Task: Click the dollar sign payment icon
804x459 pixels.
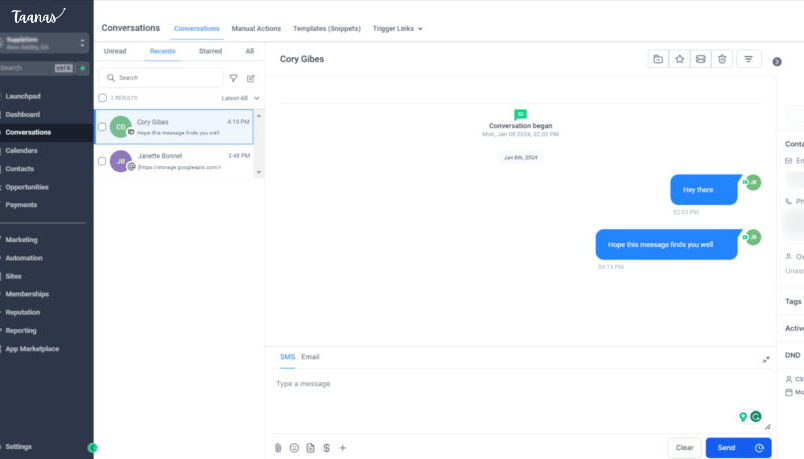Action: (x=326, y=448)
